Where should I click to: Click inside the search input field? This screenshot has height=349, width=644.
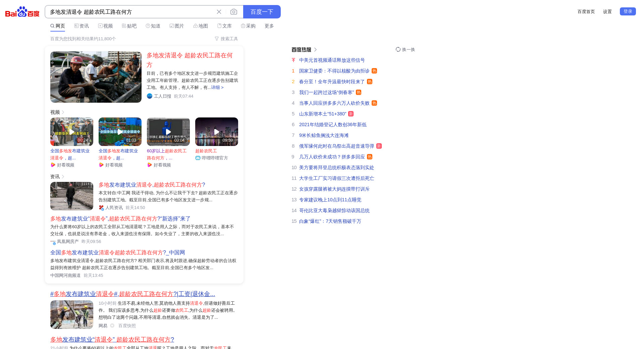coord(131,12)
